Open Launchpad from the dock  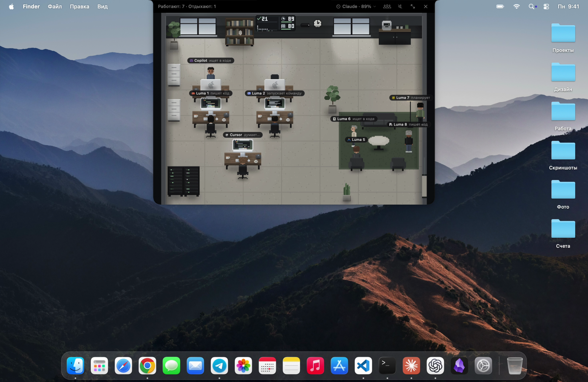pos(100,365)
